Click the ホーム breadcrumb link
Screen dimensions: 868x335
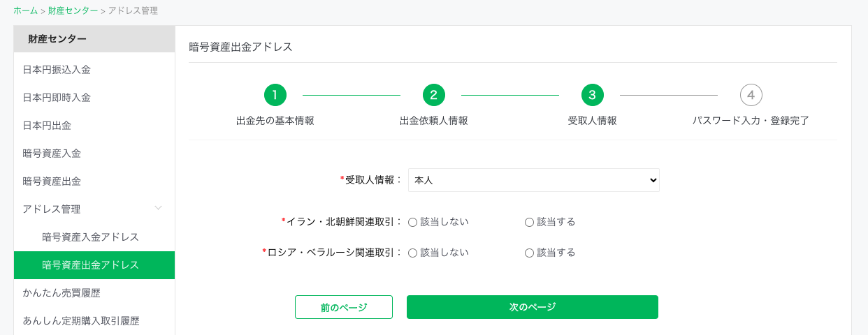click(25, 10)
